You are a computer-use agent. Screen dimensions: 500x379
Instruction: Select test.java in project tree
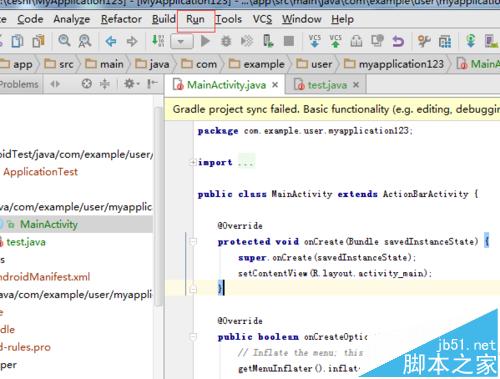point(26,242)
